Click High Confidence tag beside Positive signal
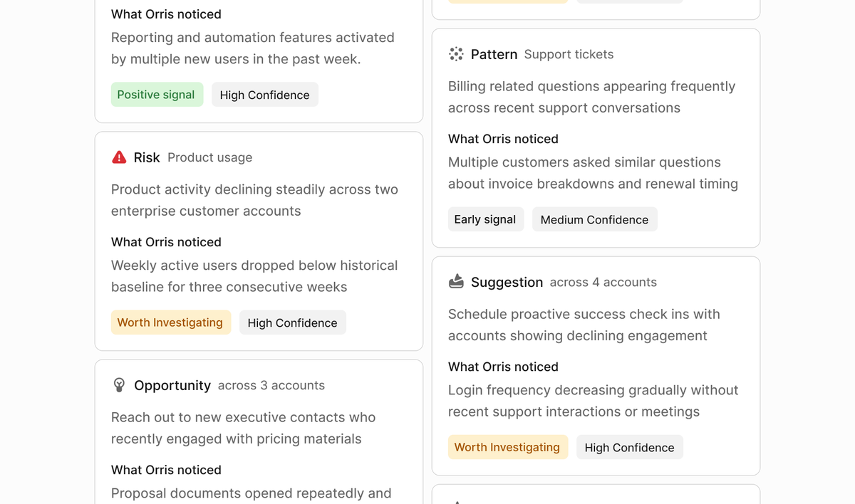Viewport: 855px width, 504px height. pos(264,95)
